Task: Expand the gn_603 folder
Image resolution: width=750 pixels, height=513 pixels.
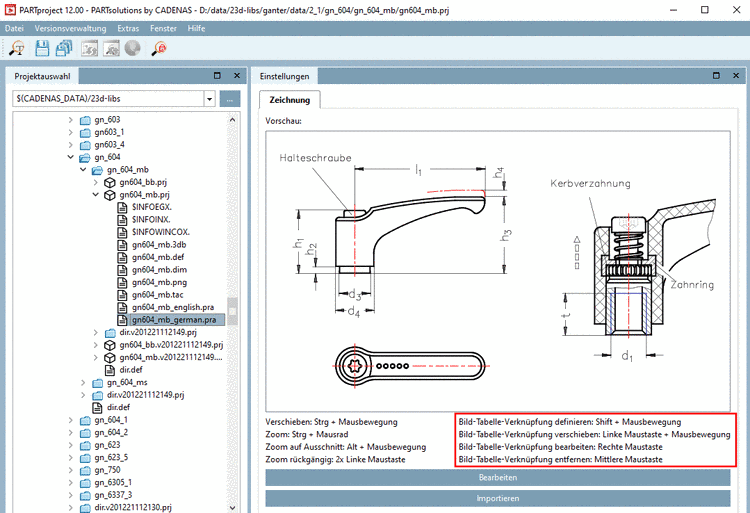Action: [x=71, y=120]
